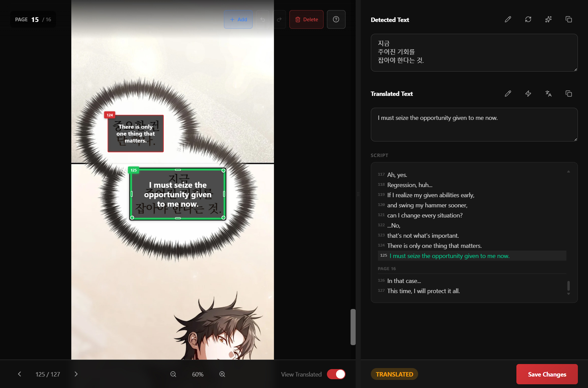Viewport: 588px width, 388px height.
Task: Copy the detected Korean text
Action: click(568, 20)
